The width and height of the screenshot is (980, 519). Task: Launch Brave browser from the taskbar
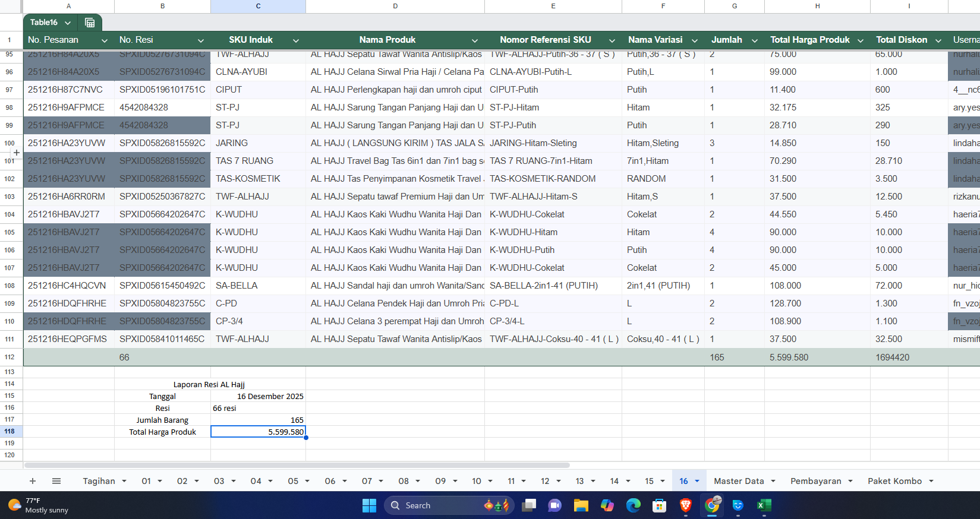coord(685,505)
